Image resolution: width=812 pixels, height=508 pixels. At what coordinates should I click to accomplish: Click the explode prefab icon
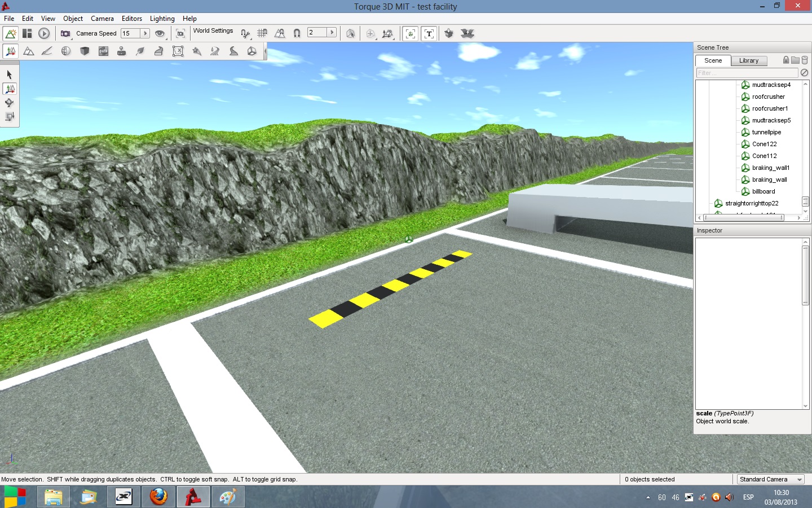(467, 33)
